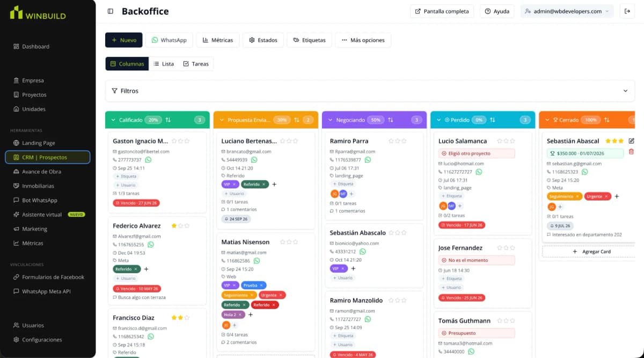Click the star rating on Luciano Bertenas card
Screen dimensions: 644x358
pyautogui.click(x=289, y=141)
